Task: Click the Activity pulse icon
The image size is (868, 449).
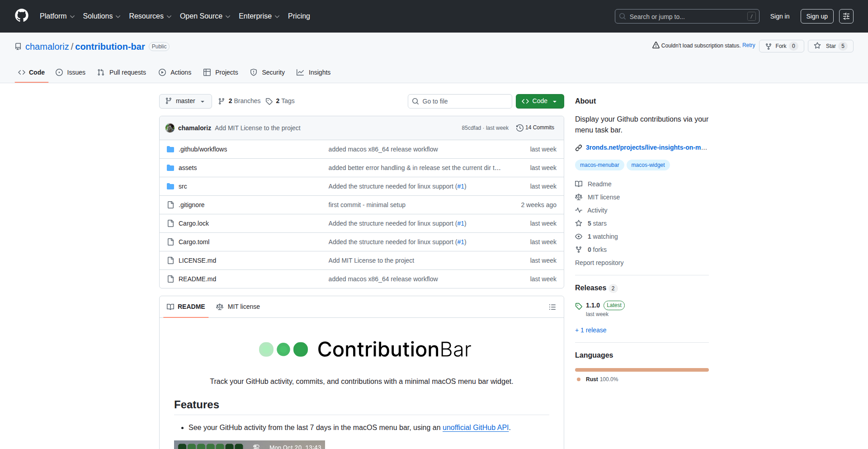Action: coord(579,210)
